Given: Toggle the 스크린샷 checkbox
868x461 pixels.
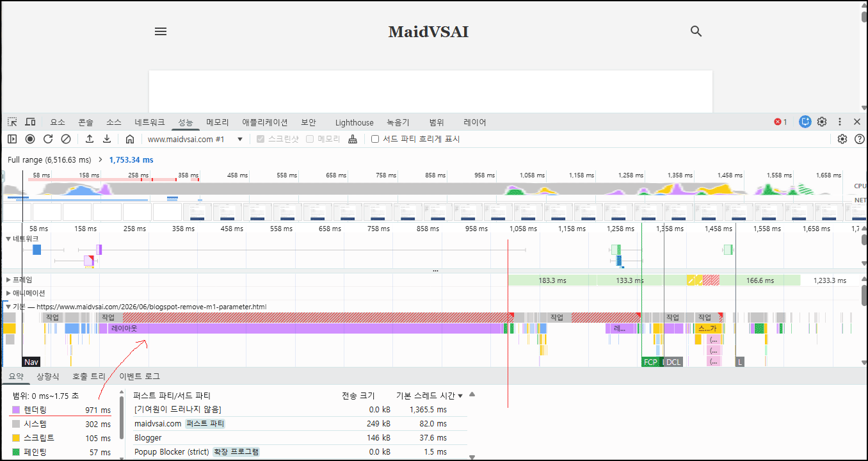Looking at the screenshot, I should pos(261,139).
